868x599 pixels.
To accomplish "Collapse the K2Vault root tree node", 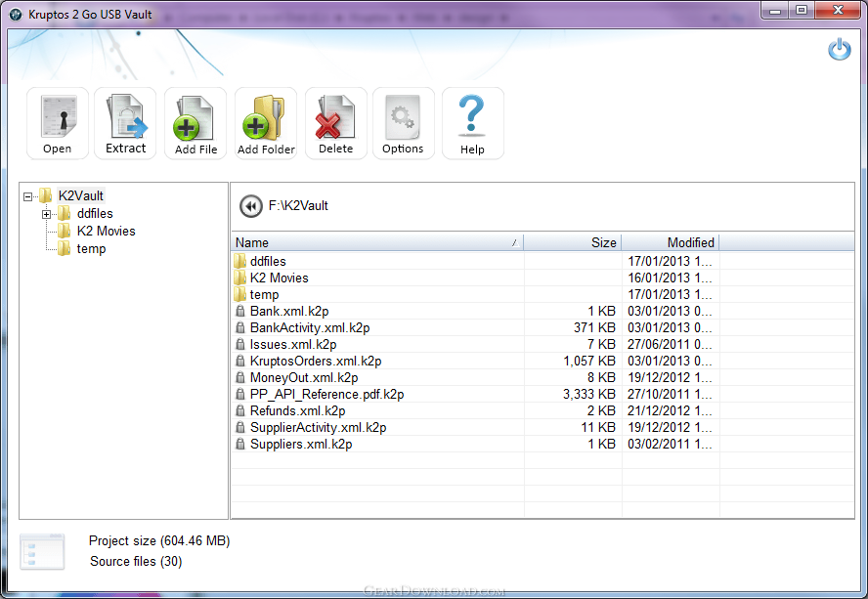I will [x=27, y=196].
